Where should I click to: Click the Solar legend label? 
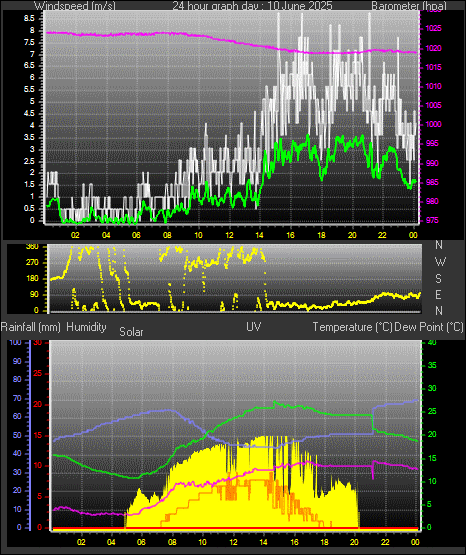coord(131,332)
